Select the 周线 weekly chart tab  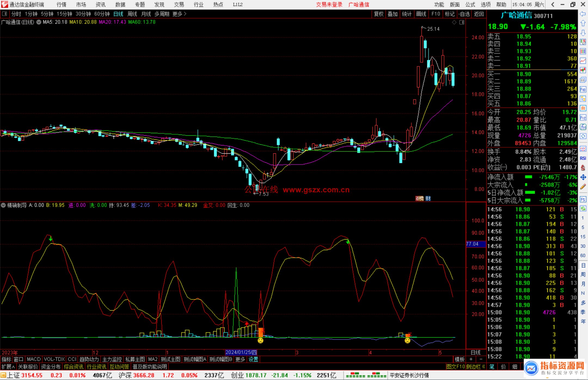132,14
